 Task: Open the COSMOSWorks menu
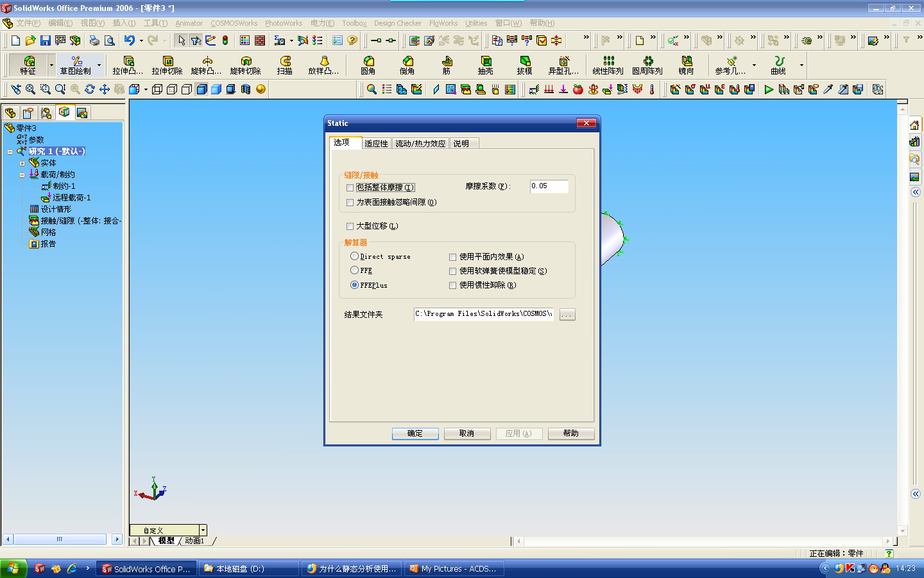234,23
